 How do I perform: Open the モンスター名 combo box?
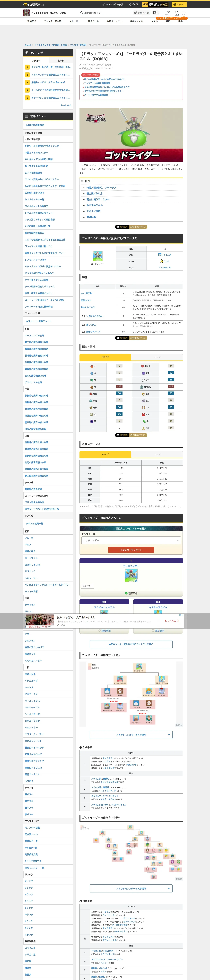point(131,540)
